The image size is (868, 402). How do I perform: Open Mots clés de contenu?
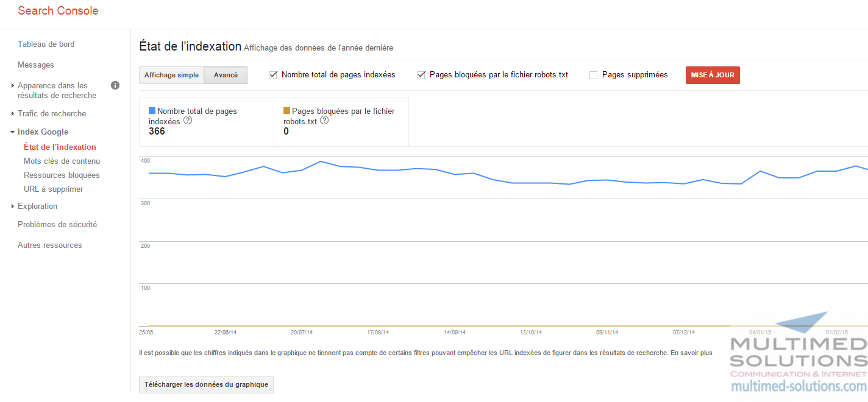[x=62, y=161]
